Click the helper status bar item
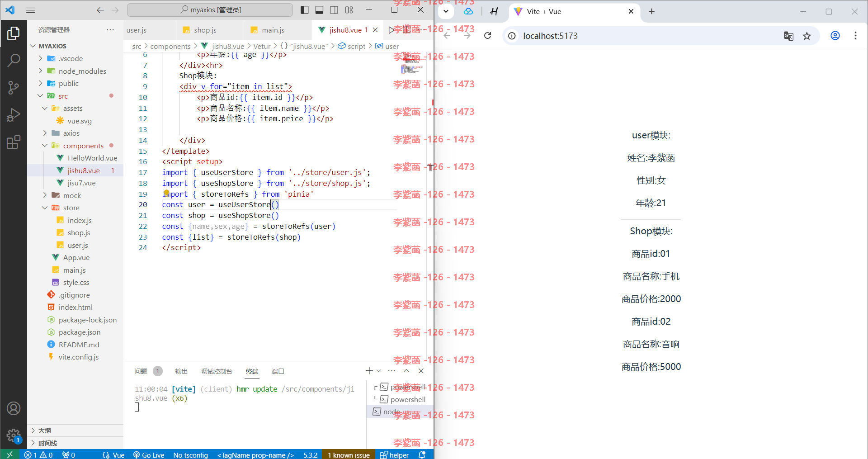Image resolution: width=868 pixels, height=459 pixels. pyautogui.click(x=394, y=454)
